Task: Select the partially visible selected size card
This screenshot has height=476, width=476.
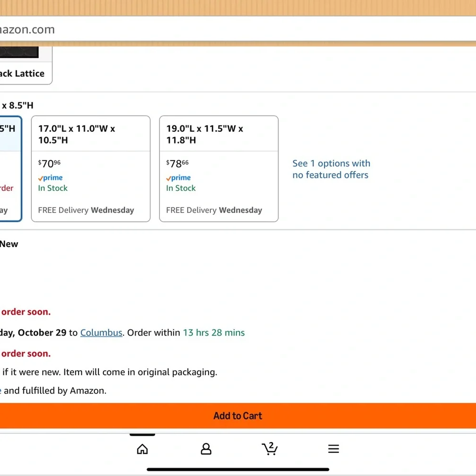Action: 11,169
